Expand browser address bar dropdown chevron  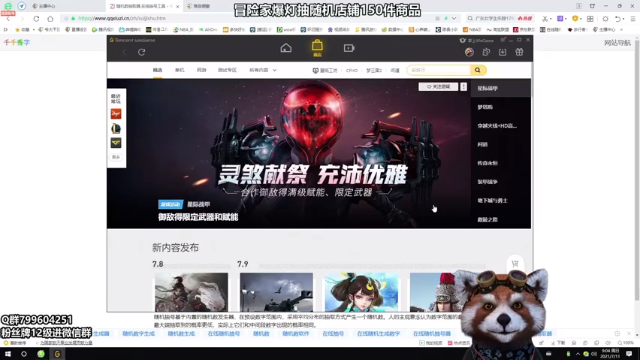(454, 18)
